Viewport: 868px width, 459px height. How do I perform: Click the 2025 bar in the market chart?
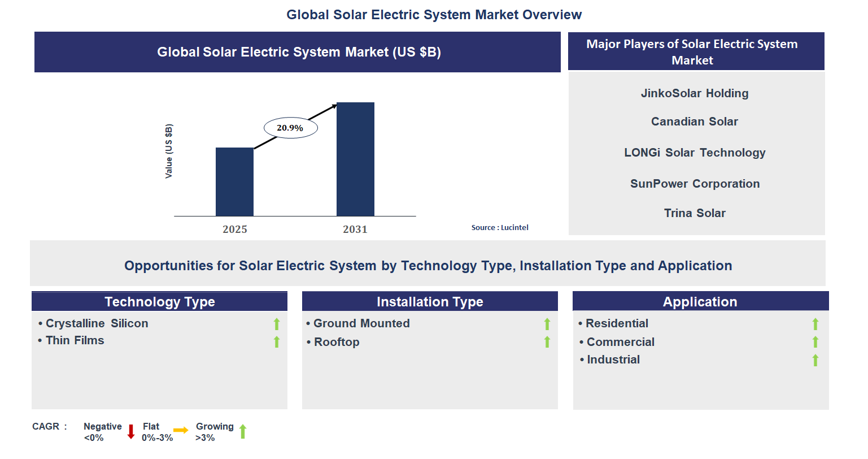[x=235, y=182]
